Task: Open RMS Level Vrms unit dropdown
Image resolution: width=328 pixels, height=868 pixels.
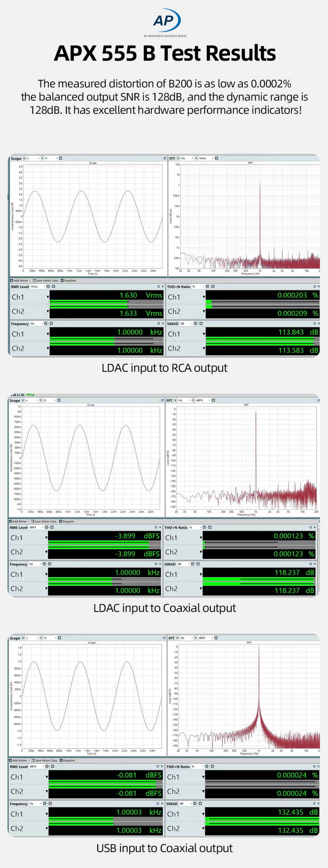Action: pyautogui.click(x=42, y=286)
